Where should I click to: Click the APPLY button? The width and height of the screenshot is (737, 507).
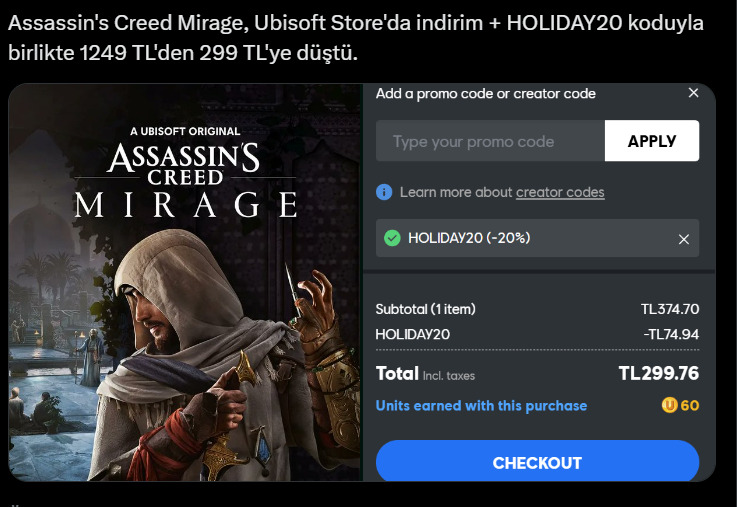651,141
